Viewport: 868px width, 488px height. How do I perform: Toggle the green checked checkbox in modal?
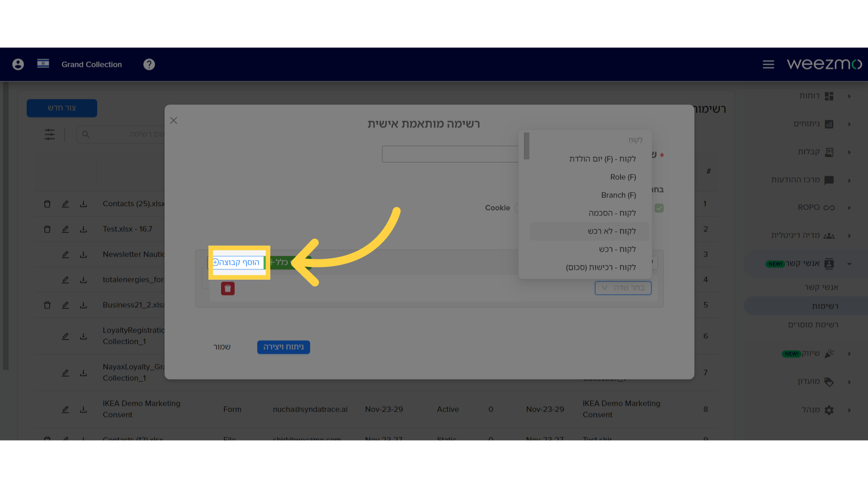pyautogui.click(x=659, y=208)
